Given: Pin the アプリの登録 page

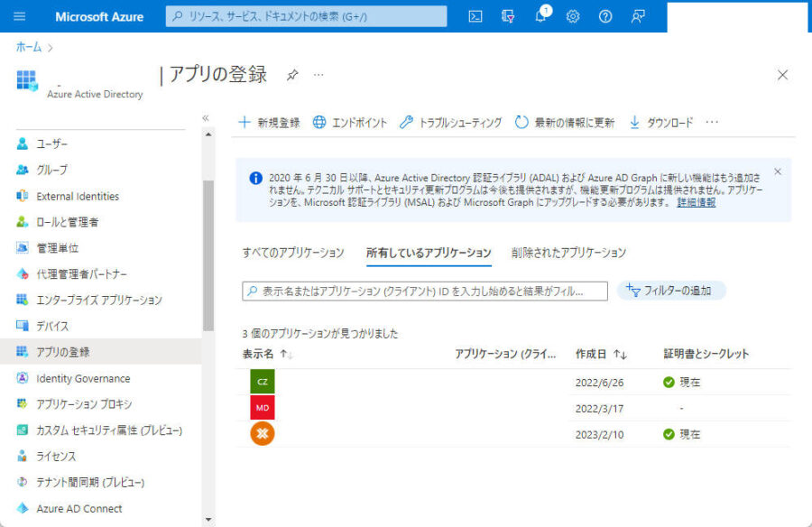Looking at the screenshot, I should (291, 76).
